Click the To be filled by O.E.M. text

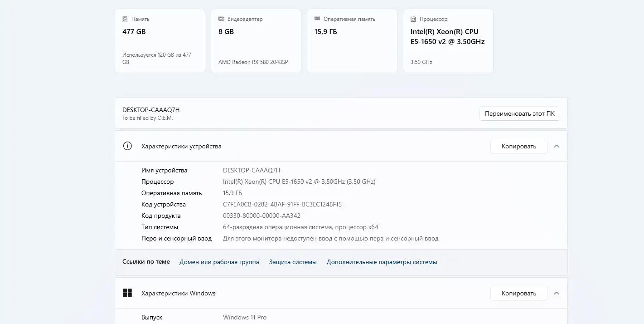(x=148, y=118)
